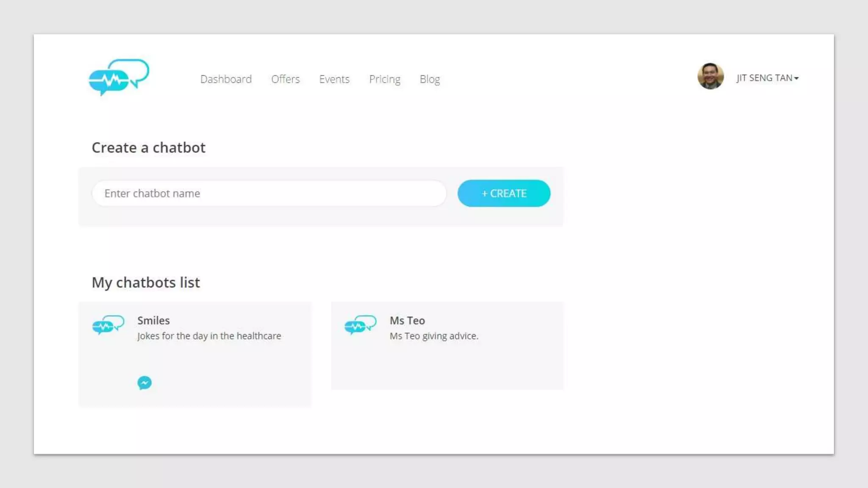Viewport: 868px width, 488px height.
Task: Open the Ms Teo chatbot title link
Action: coord(407,321)
